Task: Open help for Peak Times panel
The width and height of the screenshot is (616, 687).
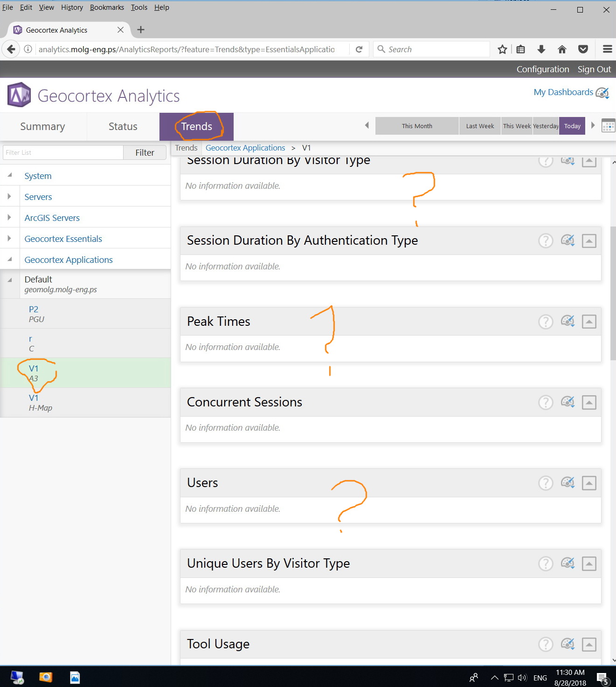Action: coord(546,322)
